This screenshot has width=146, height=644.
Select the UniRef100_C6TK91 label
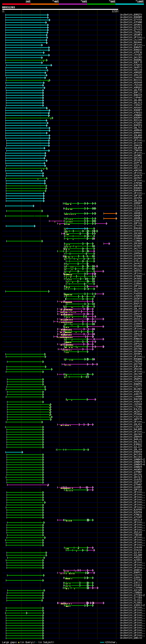(131, 251)
